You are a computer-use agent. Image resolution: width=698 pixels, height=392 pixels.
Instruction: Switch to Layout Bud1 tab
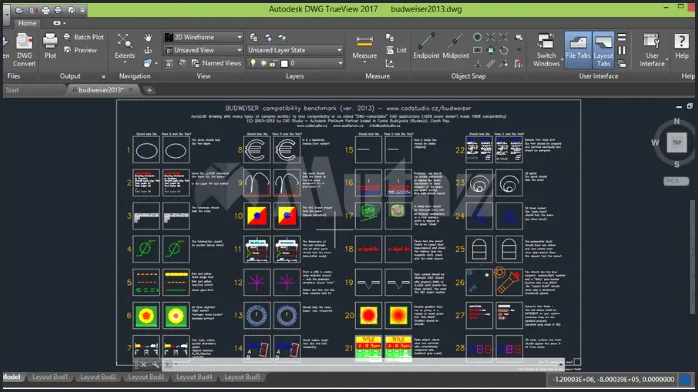pos(50,377)
